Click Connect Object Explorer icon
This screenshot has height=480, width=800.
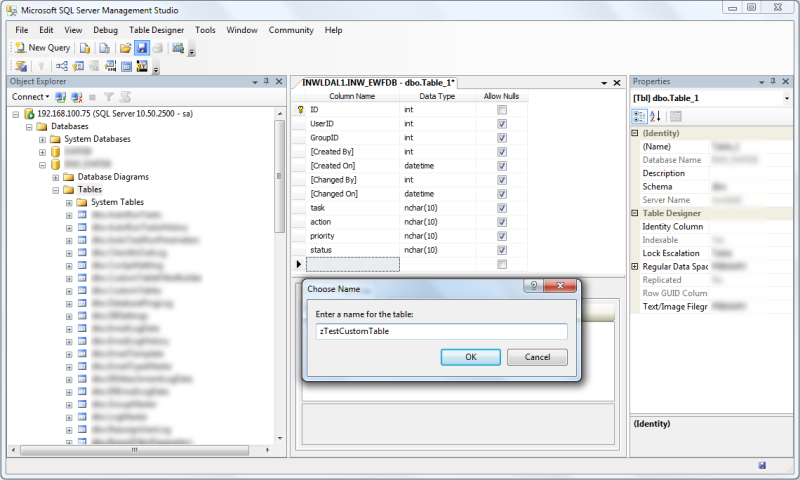click(61, 97)
